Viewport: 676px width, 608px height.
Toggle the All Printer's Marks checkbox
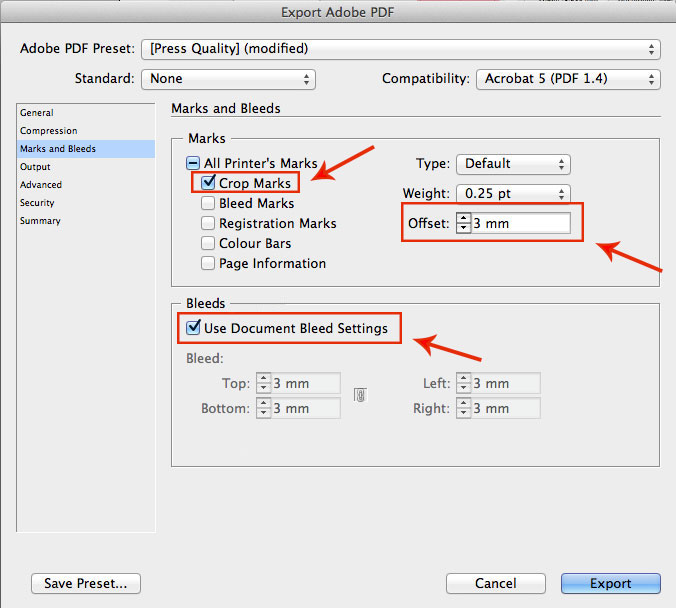193,163
